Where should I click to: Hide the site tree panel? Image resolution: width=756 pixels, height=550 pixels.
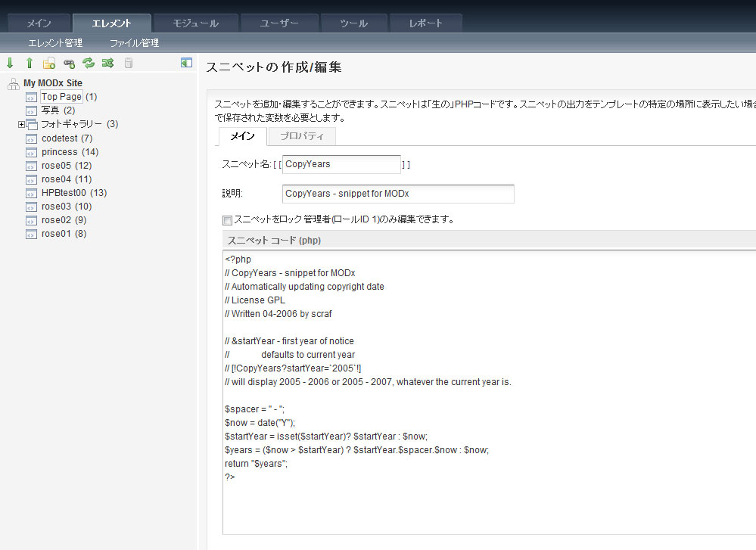click(x=186, y=64)
